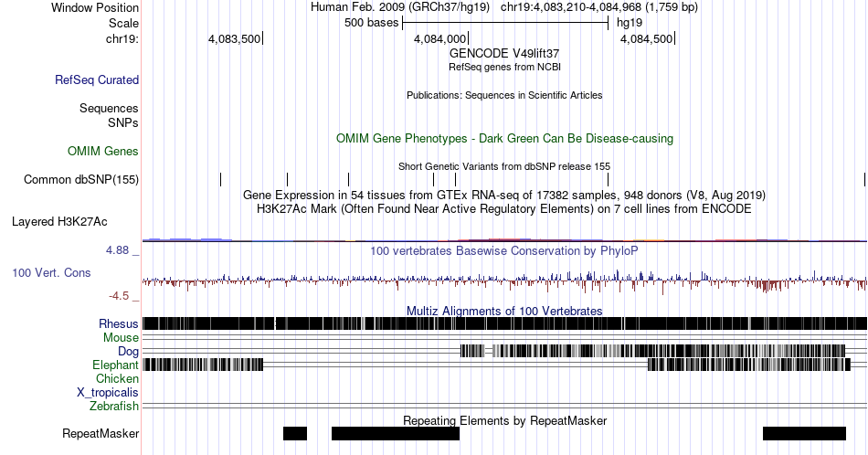Click the 500 bases scale bar
The height and width of the screenshot is (455, 868).
(505, 23)
